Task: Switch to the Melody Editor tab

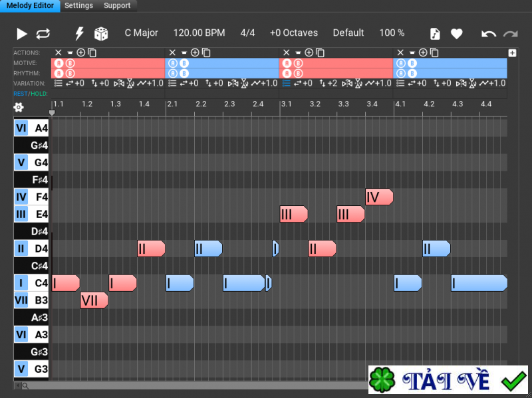Action: [x=30, y=6]
